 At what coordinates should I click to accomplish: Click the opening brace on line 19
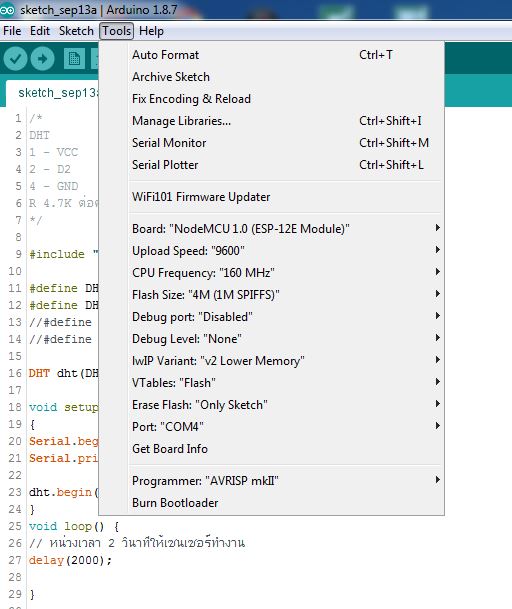coord(32,425)
